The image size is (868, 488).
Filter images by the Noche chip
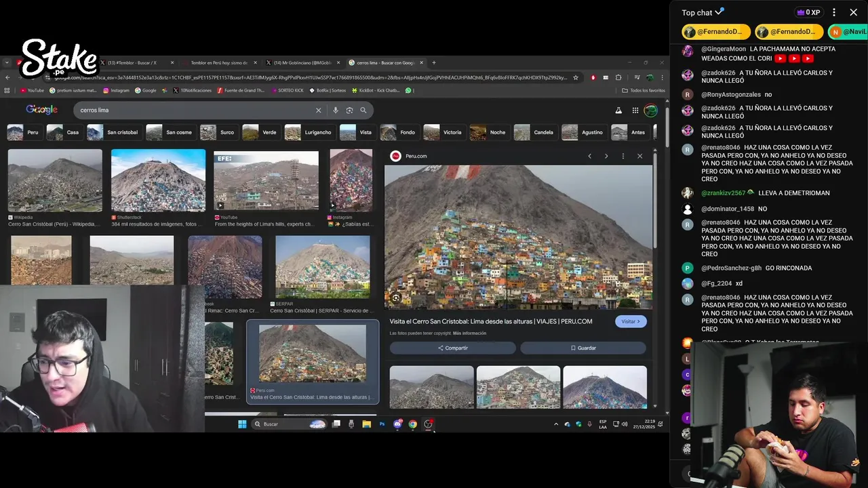[x=488, y=132]
